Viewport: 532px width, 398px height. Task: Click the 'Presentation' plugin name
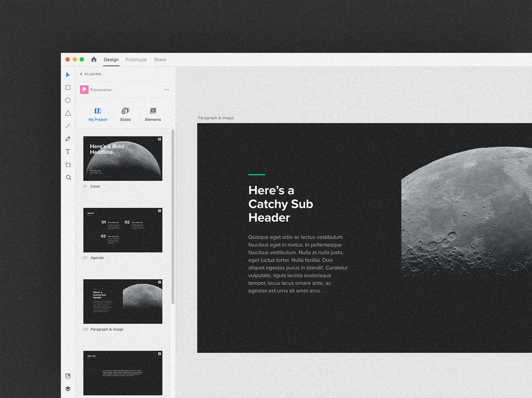click(x=101, y=90)
